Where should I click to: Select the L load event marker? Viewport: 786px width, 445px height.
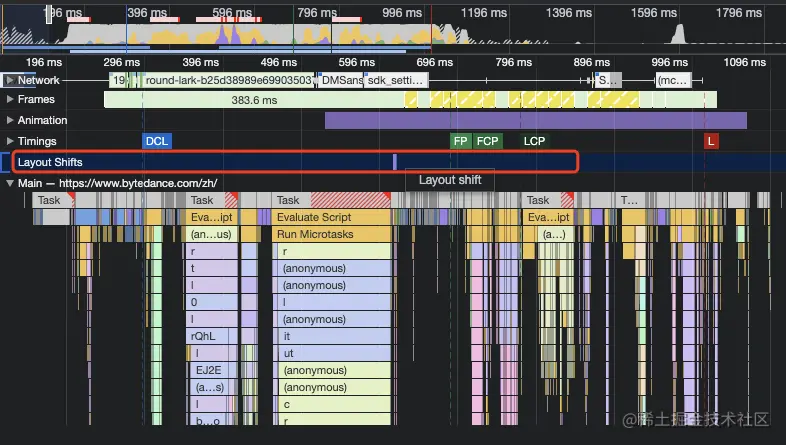(x=711, y=141)
